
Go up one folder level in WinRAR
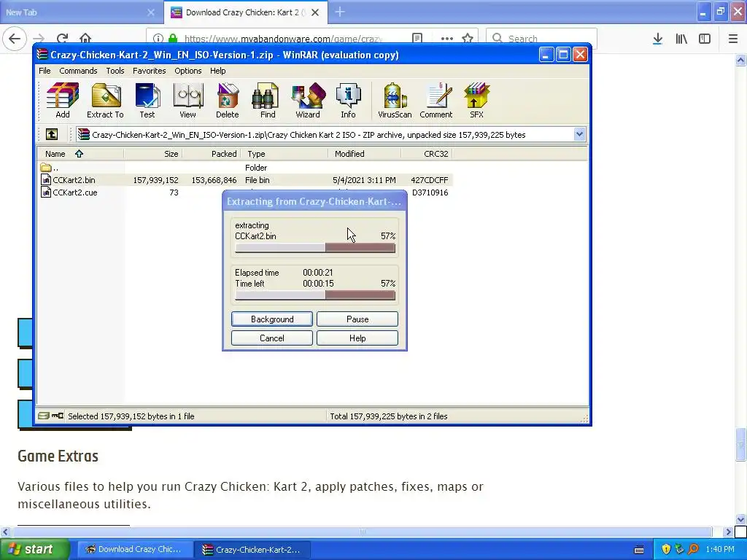click(52, 135)
